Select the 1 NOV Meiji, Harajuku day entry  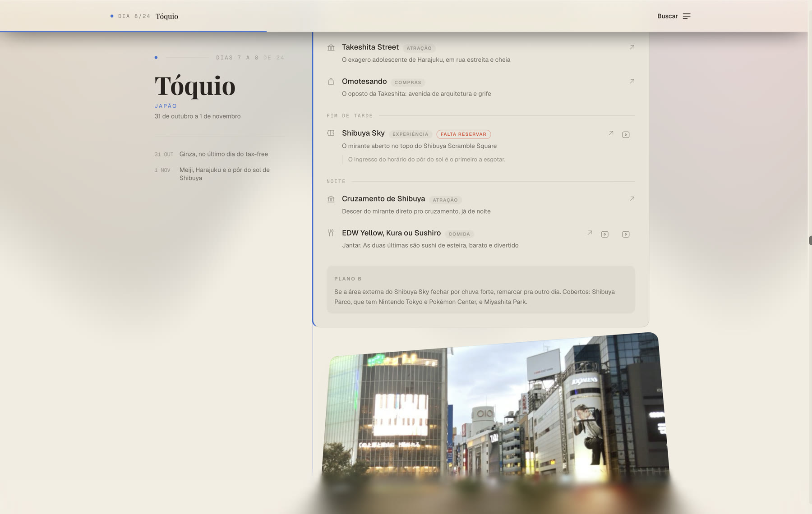coord(212,174)
